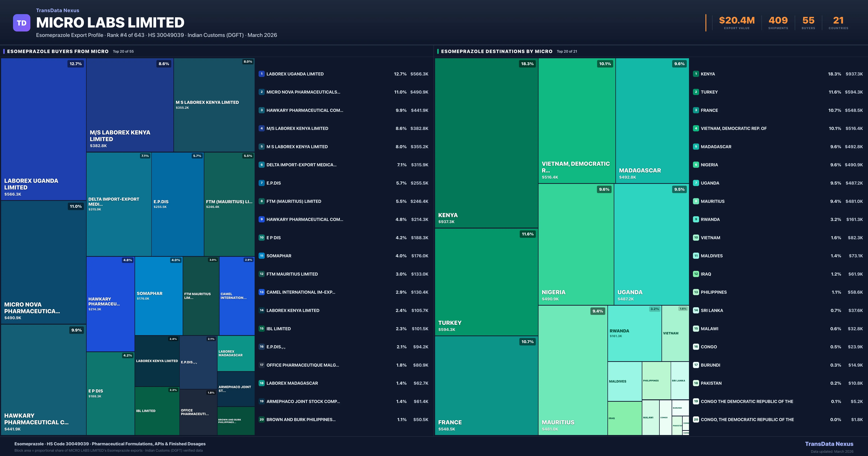
Task: Click rank badge 7 next to Uganda destination
Action: 696,183
